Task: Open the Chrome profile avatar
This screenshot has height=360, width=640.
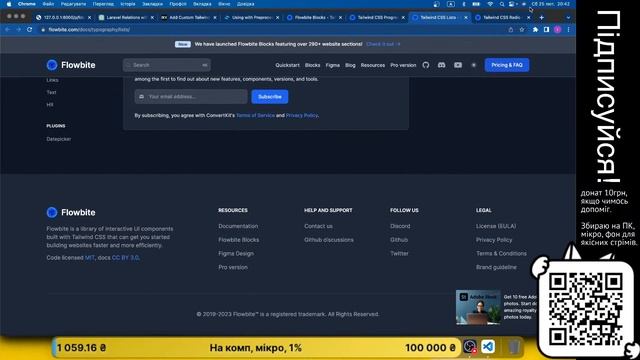Action: point(558,29)
